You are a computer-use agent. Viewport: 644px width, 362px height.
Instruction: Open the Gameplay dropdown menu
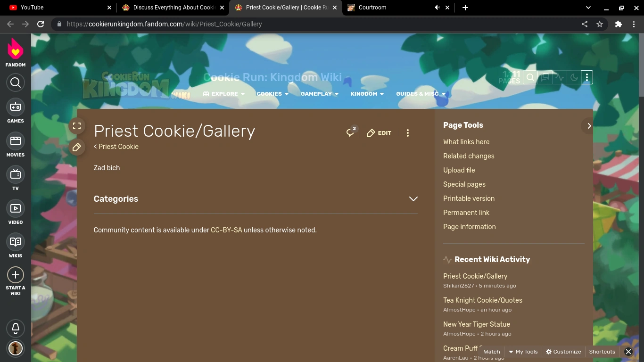tap(320, 94)
